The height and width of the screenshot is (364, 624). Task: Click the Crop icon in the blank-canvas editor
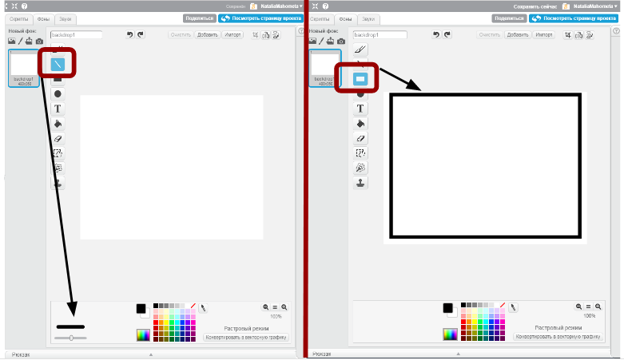click(x=255, y=35)
